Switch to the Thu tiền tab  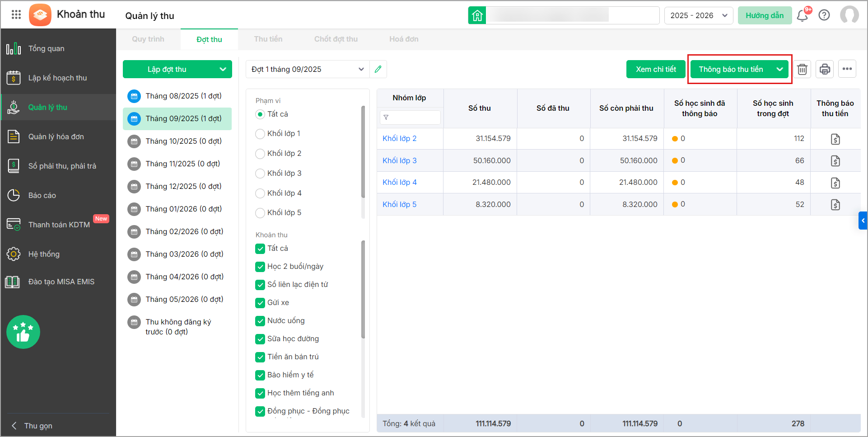tap(268, 39)
